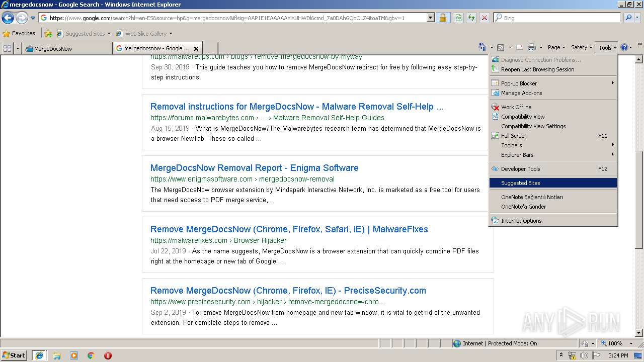Click the Home icon in command bar
This screenshot has height=362, width=644.
pyautogui.click(x=482, y=47)
